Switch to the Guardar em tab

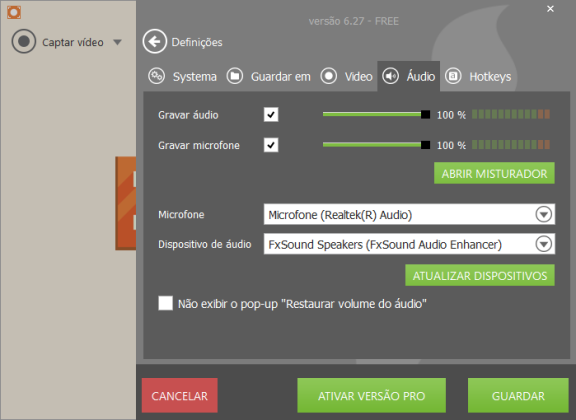tap(269, 76)
